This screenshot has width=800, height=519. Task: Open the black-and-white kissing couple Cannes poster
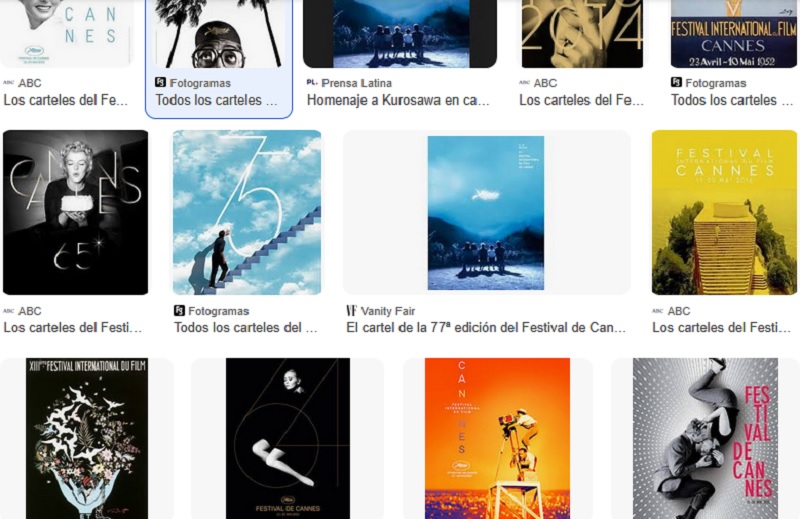tap(705, 438)
